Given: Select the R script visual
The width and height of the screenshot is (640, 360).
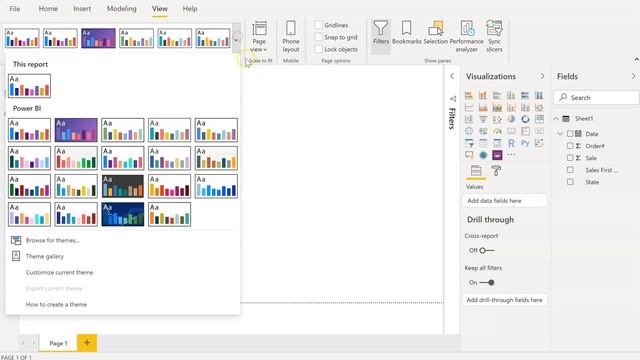Looking at the screenshot, I should [511, 143].
